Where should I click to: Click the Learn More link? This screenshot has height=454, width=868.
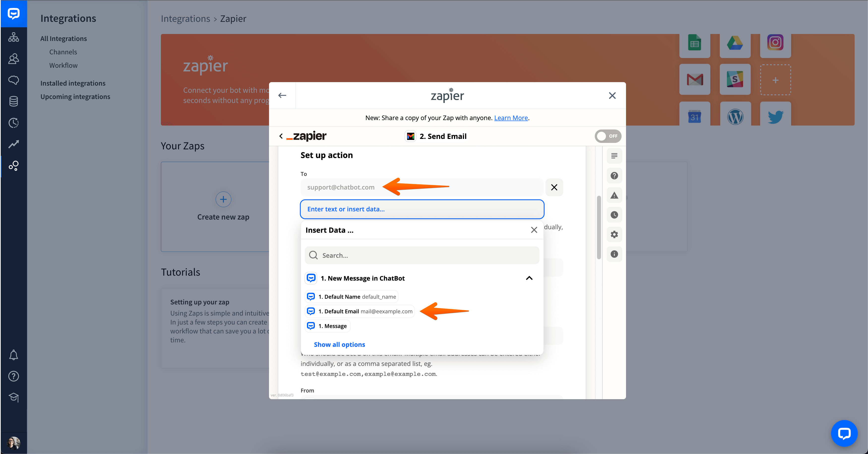tap(511, 118)
